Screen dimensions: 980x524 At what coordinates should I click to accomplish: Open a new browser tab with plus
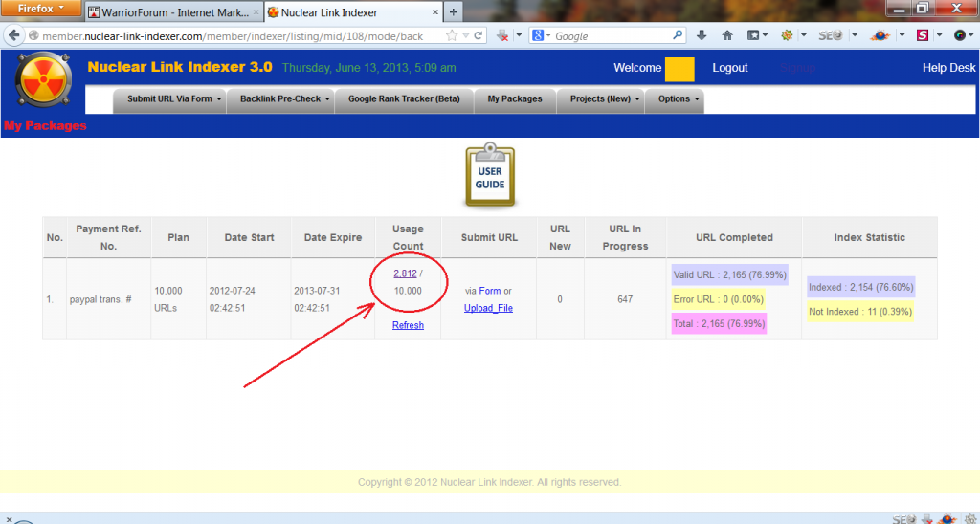(453, 11)
